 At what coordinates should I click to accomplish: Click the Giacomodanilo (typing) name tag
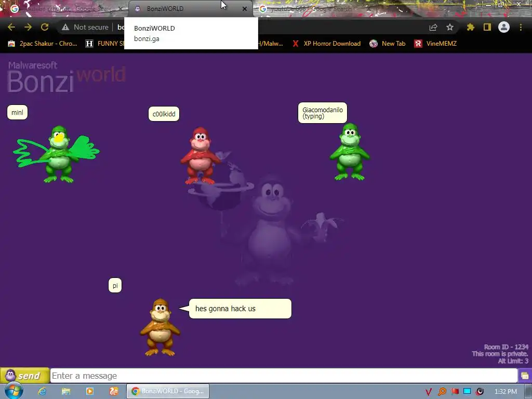(323, 113)
